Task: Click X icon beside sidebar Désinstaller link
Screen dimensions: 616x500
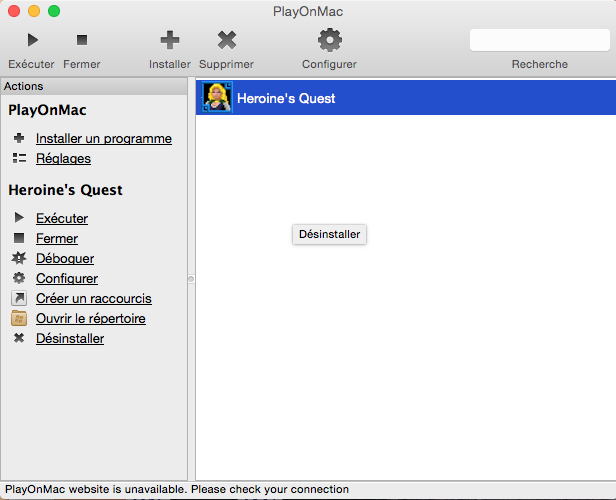Action: (x=19, y=338)
